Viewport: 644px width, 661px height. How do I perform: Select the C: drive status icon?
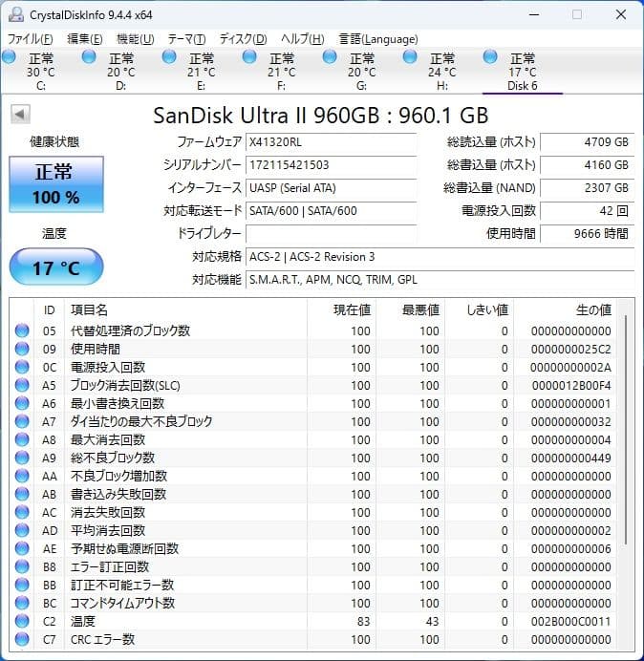pyautogui.click(x=9, y=57)
